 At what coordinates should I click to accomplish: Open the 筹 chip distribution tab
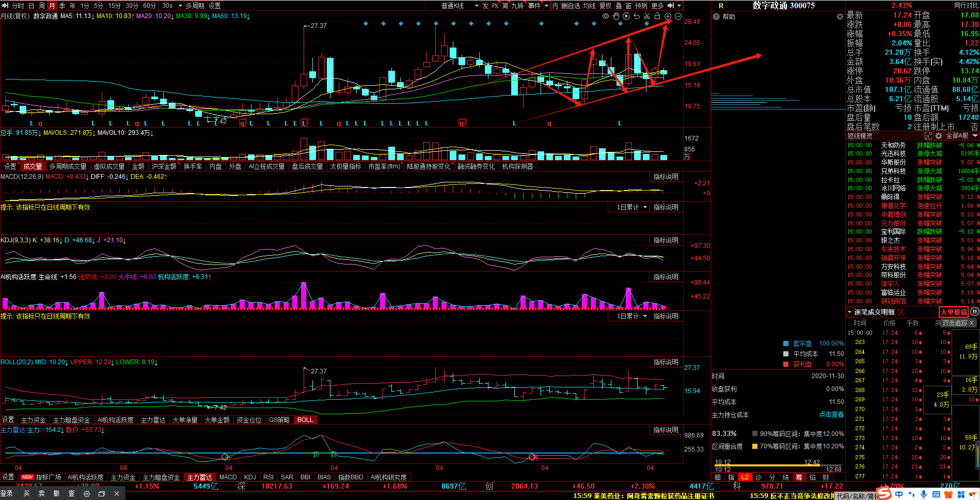tap(799, 477)
